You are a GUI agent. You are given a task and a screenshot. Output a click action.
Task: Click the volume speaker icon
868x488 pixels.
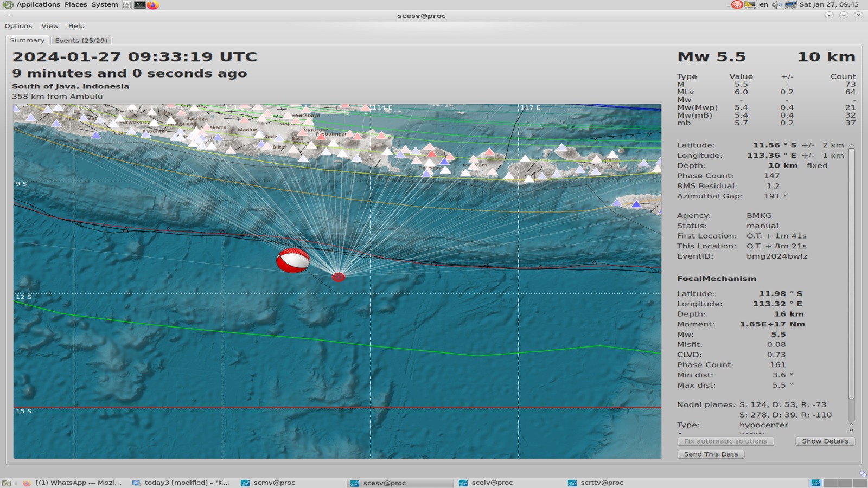[x=776, y=5]
